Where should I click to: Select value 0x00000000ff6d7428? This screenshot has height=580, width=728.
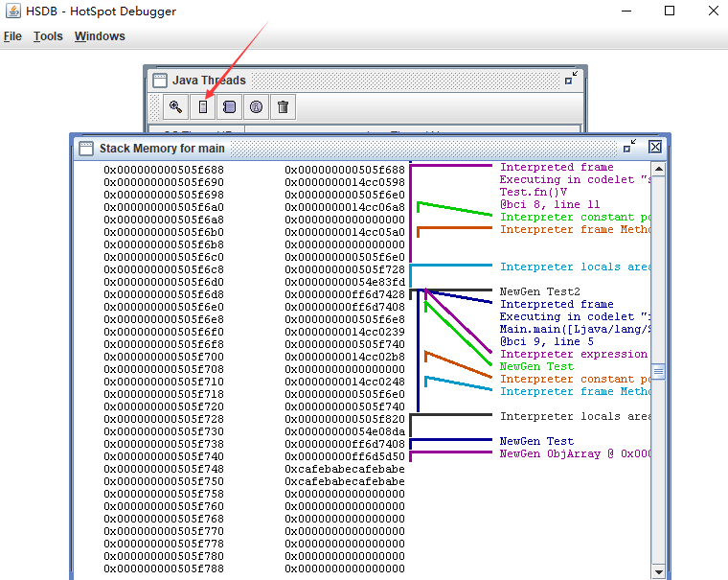[x=345, y=294]
